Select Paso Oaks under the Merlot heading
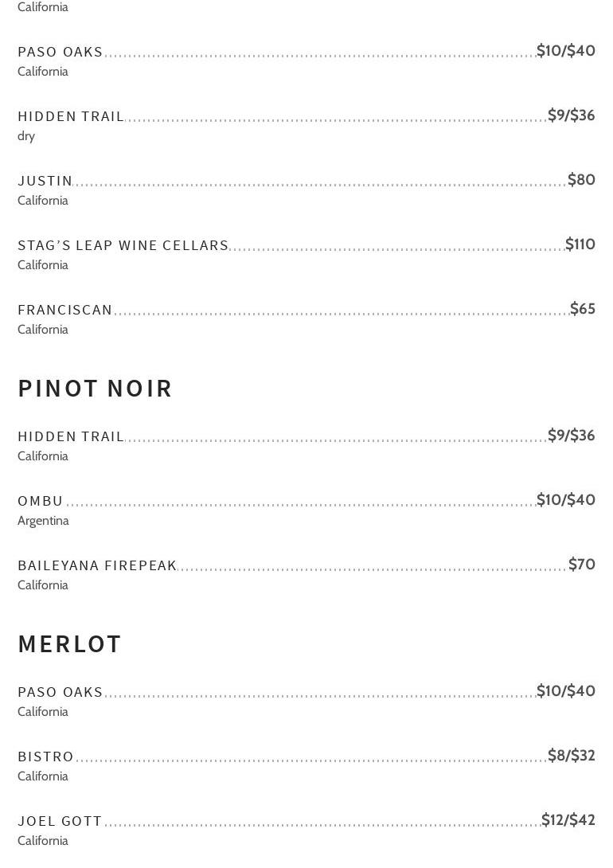This screenshot has width=613, height=868. pyautogui.click(x=61, y=693)
